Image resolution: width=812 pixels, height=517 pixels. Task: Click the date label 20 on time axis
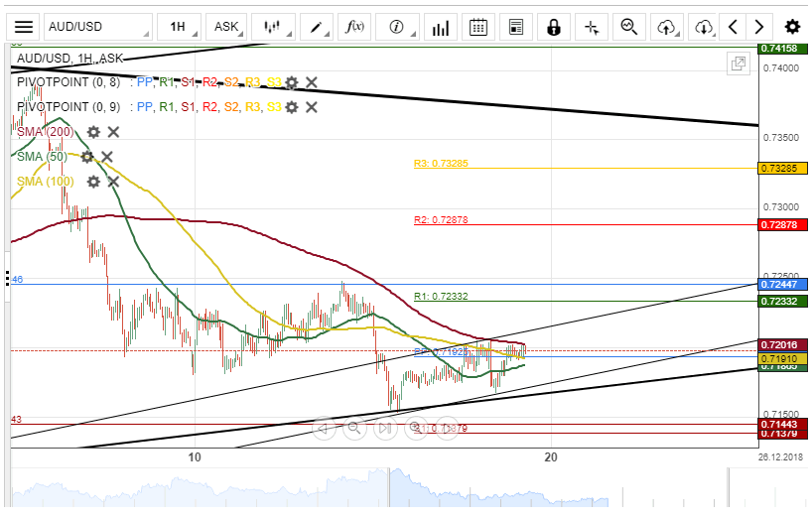coord(552,457)
